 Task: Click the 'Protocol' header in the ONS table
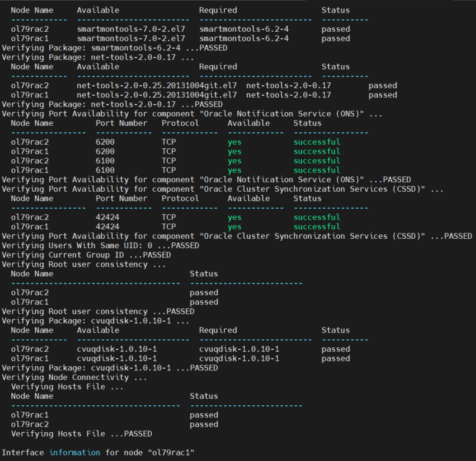click(x=180, y=123)
